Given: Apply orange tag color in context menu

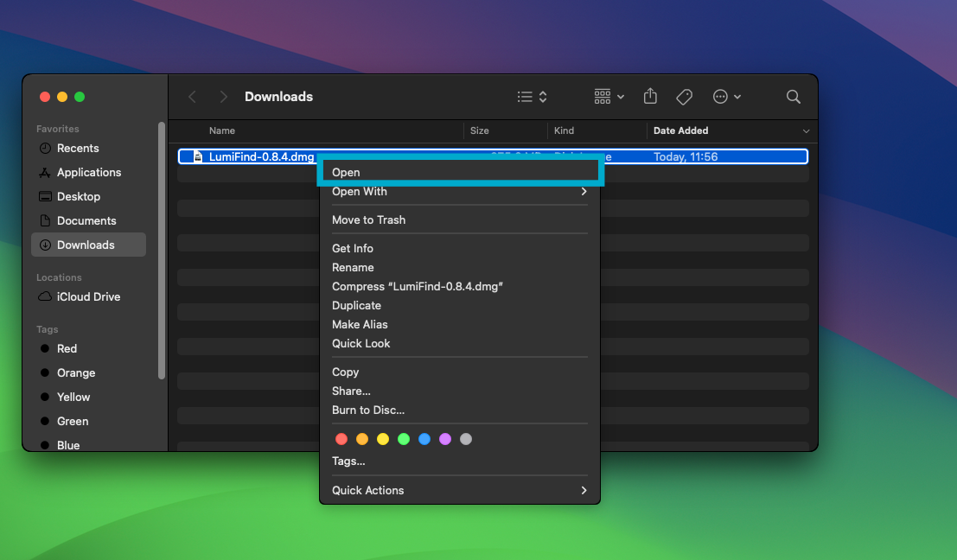Looking at the screenshot, I should tap(362, 439).
